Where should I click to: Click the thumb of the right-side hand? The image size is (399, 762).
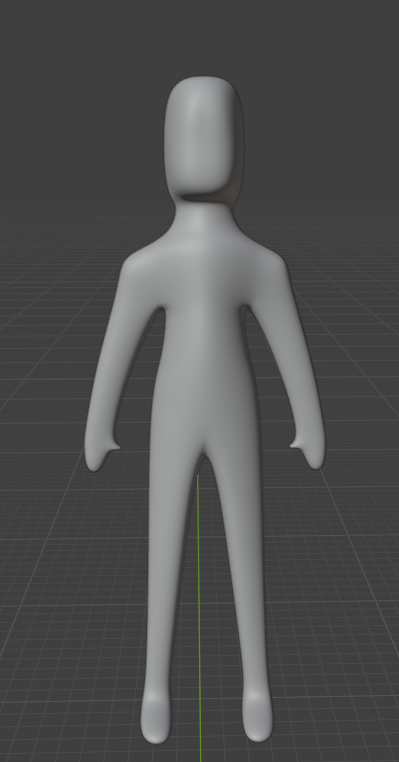(295, 444)
